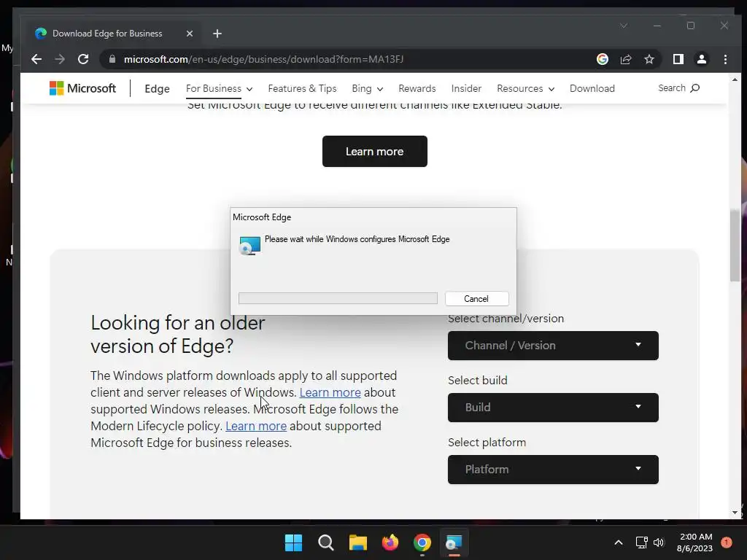Click the page vertical scrollbar thumb
The width and height of the screenshot is (747, 560).
pyautogui.click(x=735, y=245)
